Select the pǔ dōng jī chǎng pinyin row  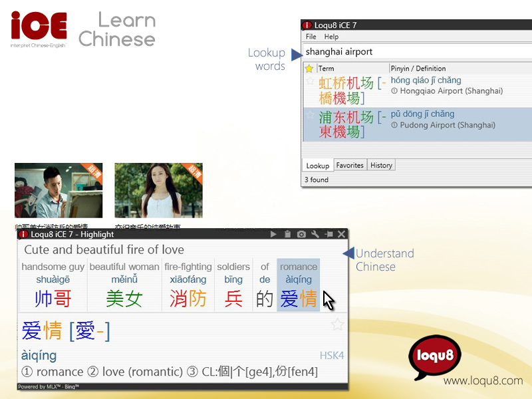click(x=422, y=114)
